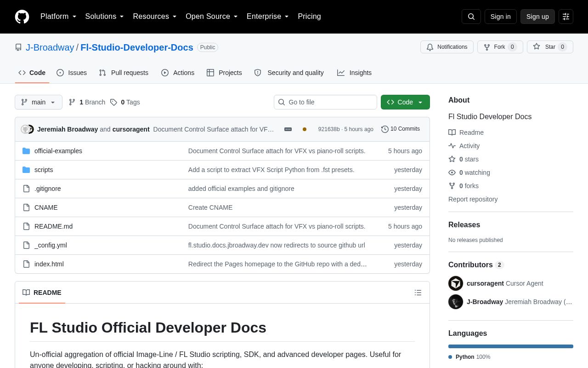The height and width of the screenshot is (368, 588).
Task: Switch to the Issues tab
Action: pos(72,73)
